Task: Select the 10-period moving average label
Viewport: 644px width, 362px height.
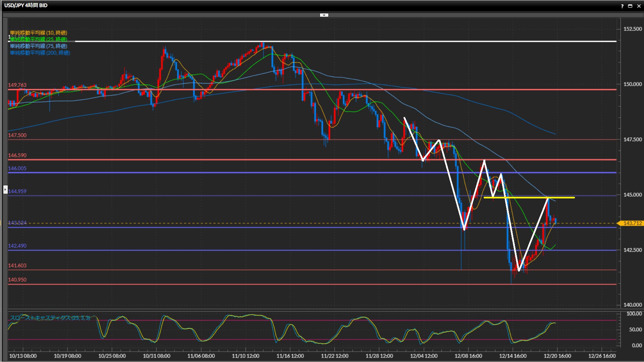Action: point(39,33)
